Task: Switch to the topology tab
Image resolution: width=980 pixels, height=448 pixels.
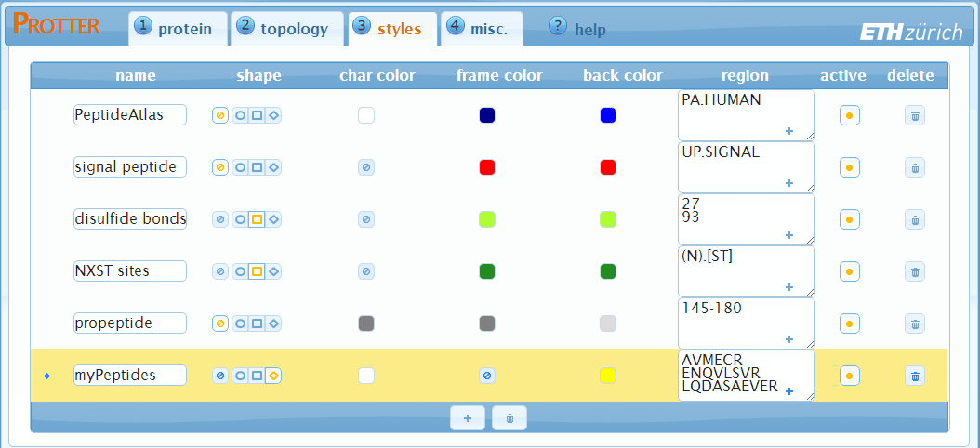Action: 284,29
